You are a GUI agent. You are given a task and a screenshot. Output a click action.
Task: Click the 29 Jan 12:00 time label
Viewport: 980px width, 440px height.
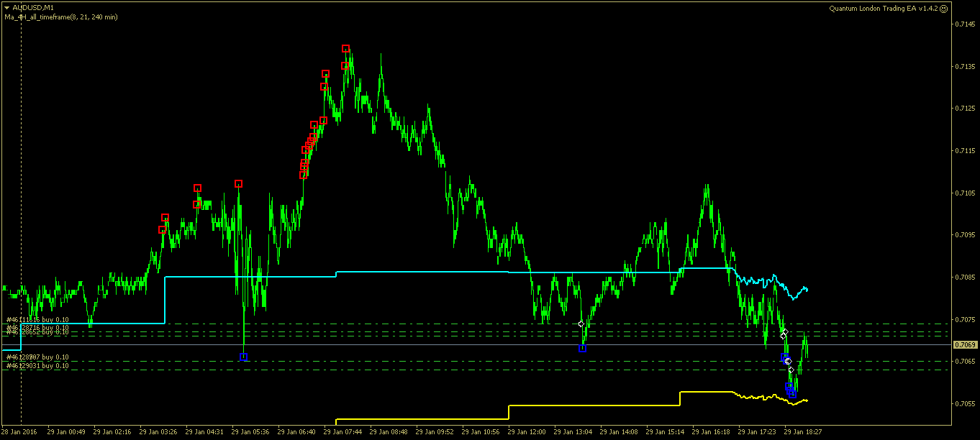(x=527, y=432)
